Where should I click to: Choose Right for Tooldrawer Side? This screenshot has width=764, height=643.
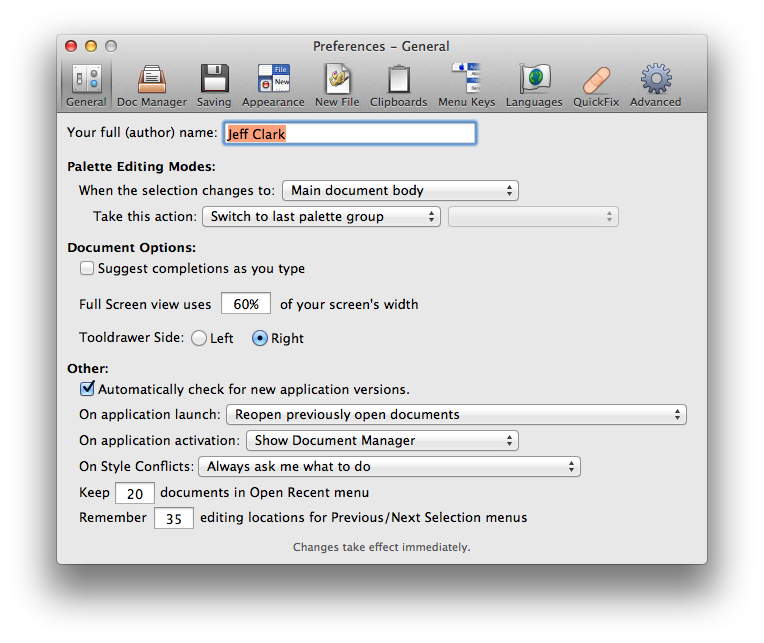pyautogui.click(x=260, y=338)
